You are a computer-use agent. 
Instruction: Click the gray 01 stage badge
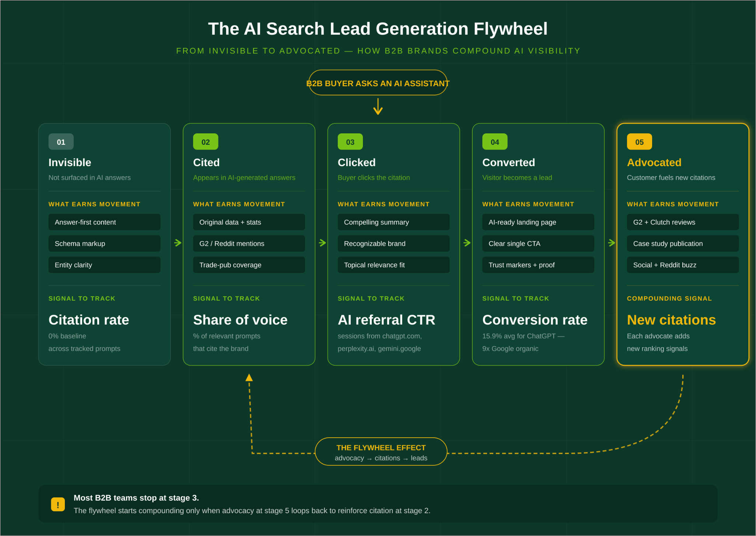point(61,142)
